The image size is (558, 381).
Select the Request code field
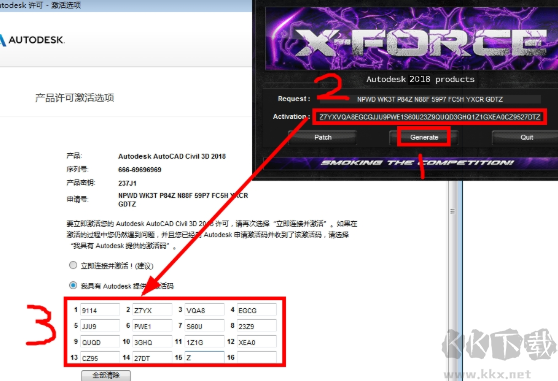(x=430, y=99)
